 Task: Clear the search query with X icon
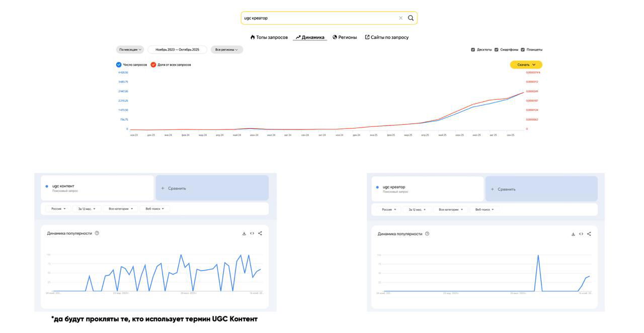point(400,18)
